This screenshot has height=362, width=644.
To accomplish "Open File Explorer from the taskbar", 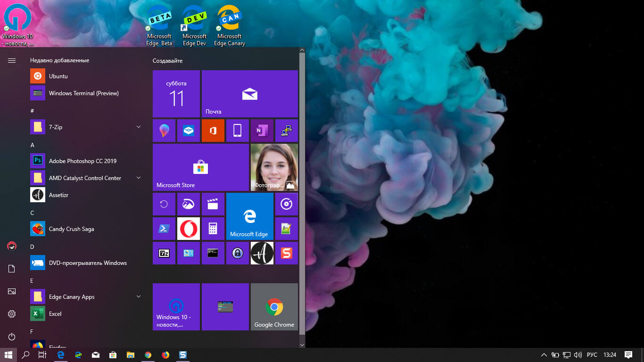I will coord(131,355).
